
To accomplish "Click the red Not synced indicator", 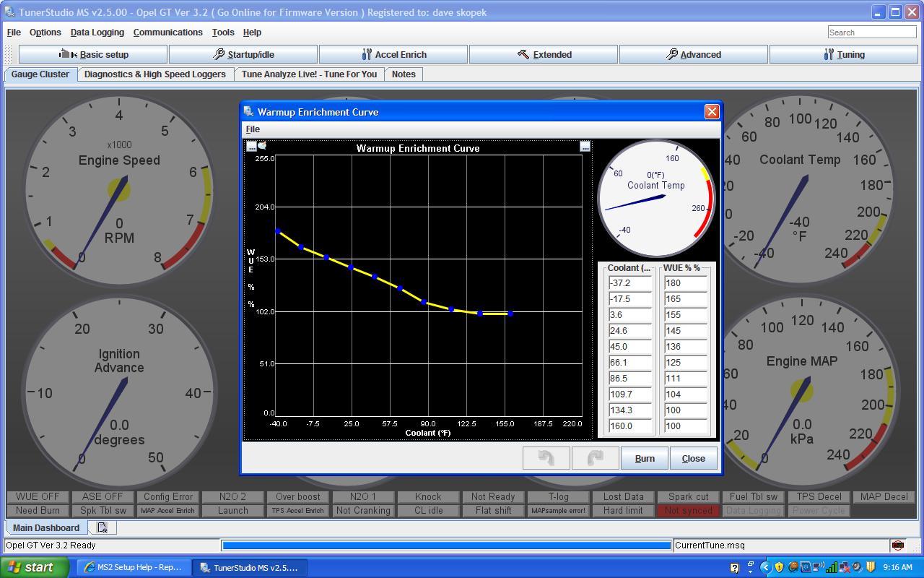I will point(688,511).
